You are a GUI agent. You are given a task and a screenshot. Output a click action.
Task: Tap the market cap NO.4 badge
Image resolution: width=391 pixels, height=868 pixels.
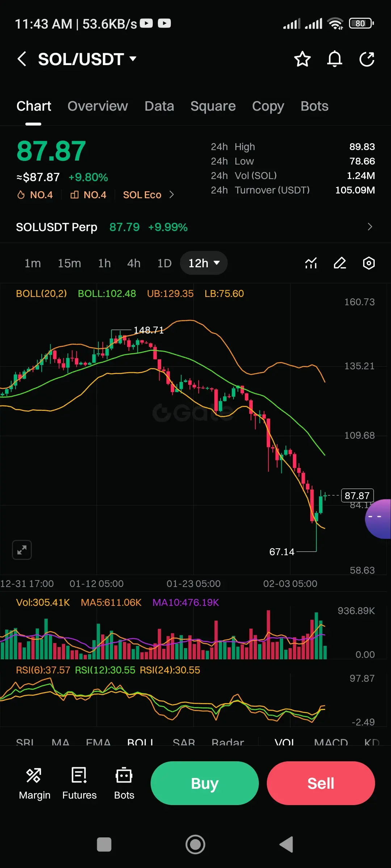click(88, 195)
